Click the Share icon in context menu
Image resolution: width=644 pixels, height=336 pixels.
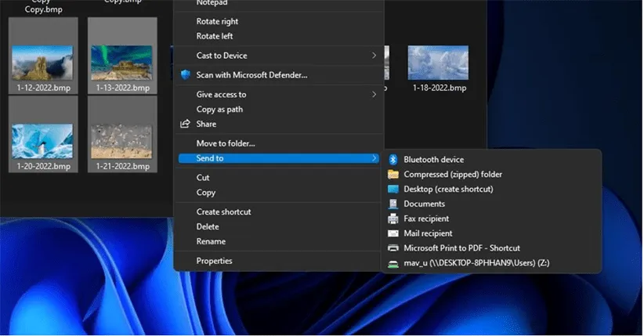tap(186, 124)
